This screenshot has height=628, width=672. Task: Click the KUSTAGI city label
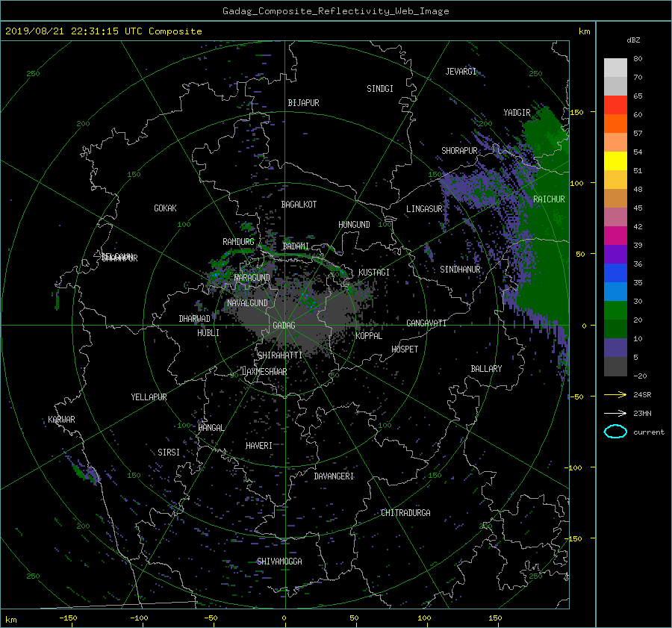click(374, 273)
